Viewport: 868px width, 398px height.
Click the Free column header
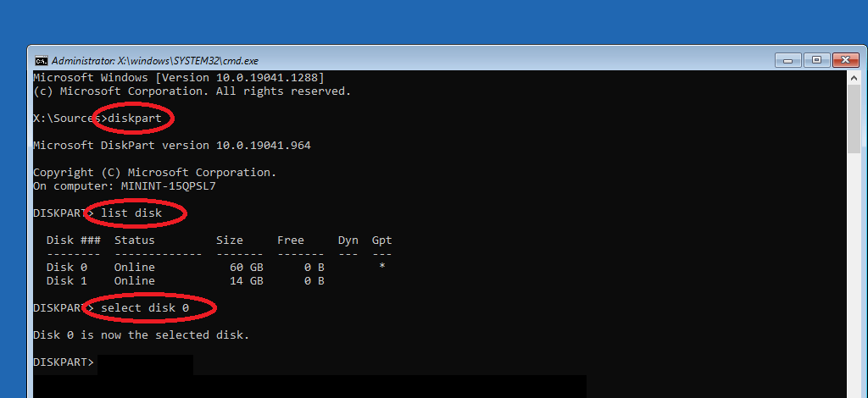[x=290, y=240]
